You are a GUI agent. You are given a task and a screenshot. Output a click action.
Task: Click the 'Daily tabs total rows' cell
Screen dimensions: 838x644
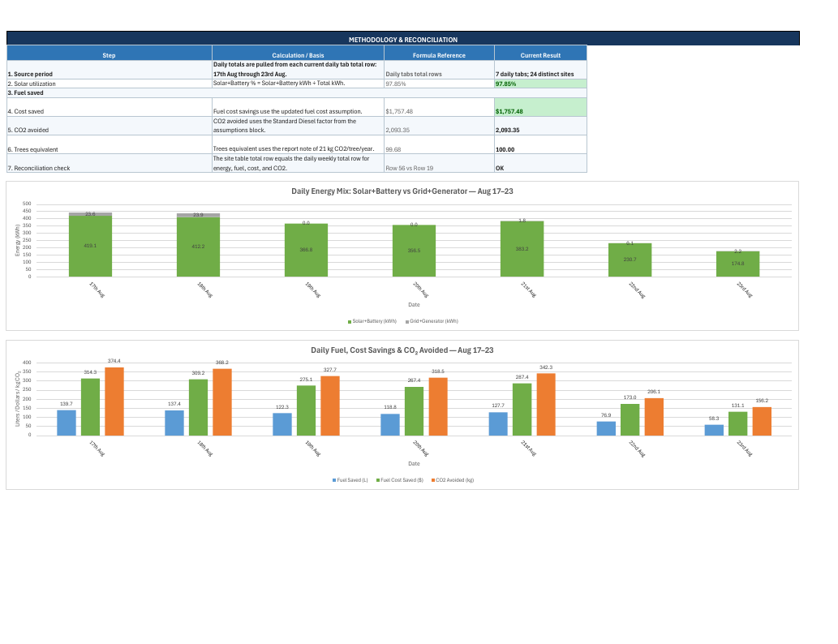pos(439,70)
